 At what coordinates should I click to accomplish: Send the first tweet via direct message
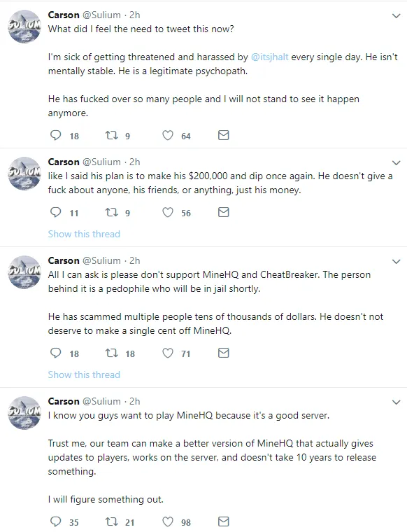(223, 135)
